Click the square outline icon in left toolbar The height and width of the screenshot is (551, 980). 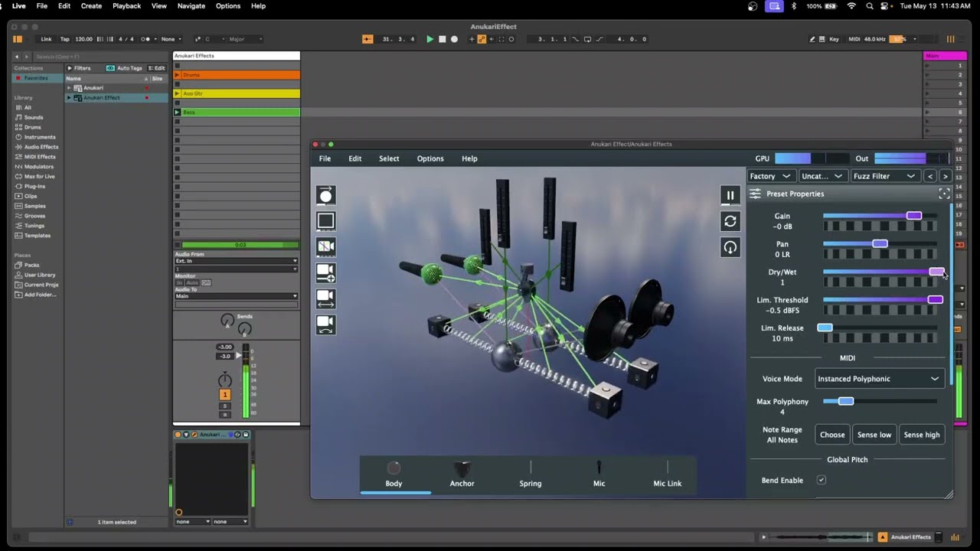pos(326,221)
